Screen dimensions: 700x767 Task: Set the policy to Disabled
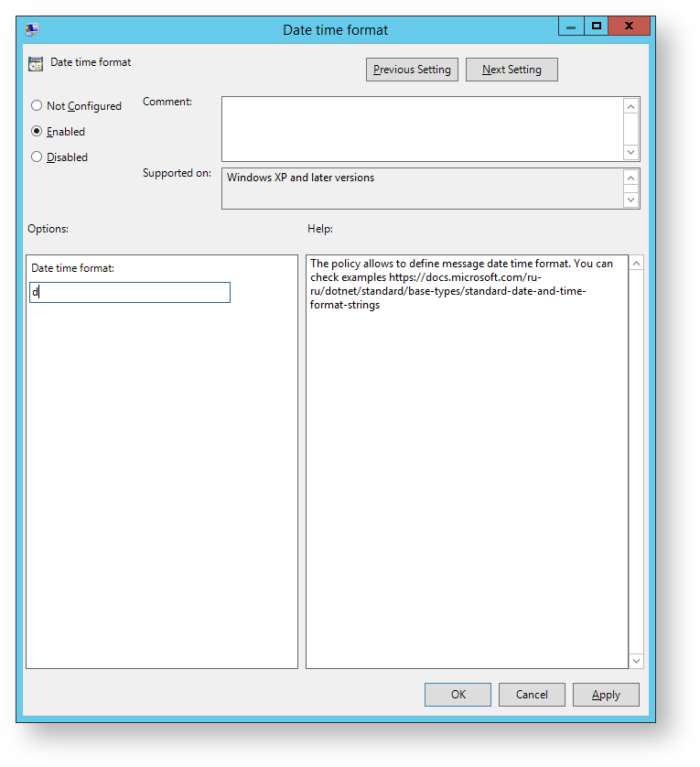pos(37,157)
